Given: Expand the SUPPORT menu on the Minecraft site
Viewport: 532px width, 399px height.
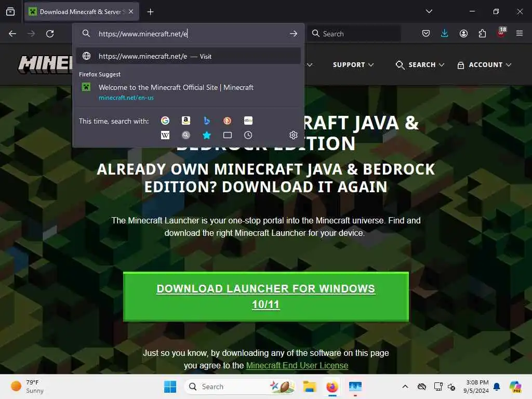Looking at the screenshot, I should tap(353, 65).
